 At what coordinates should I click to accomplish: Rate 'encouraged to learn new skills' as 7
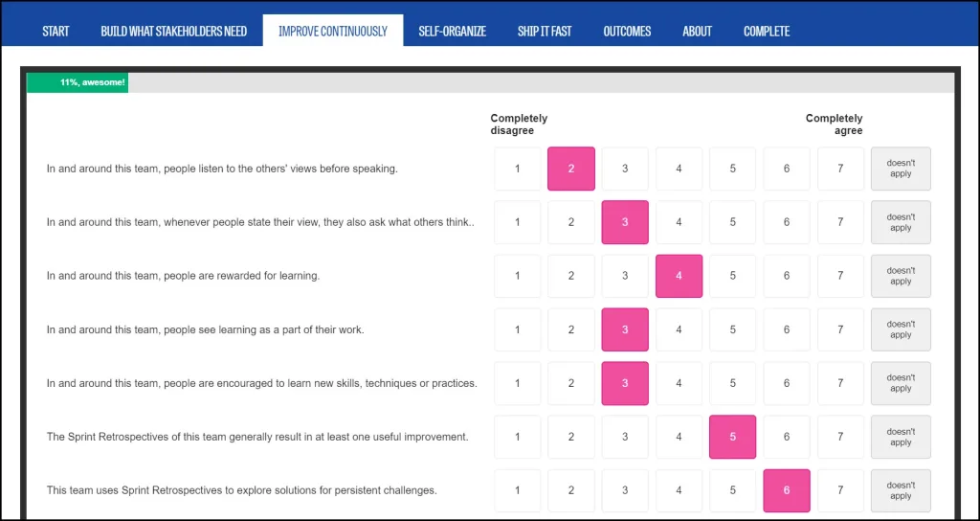point(840,383)
